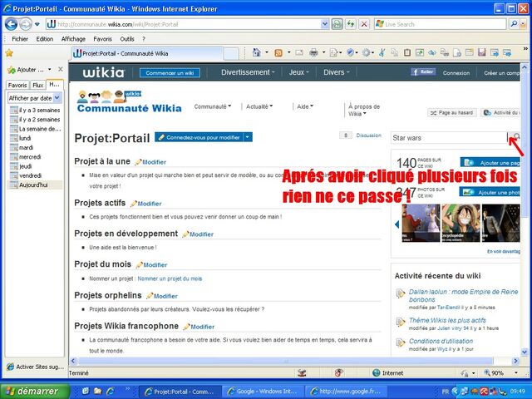
Task: Click the Copy icon in command bar
Action: [x=394, y=52]
